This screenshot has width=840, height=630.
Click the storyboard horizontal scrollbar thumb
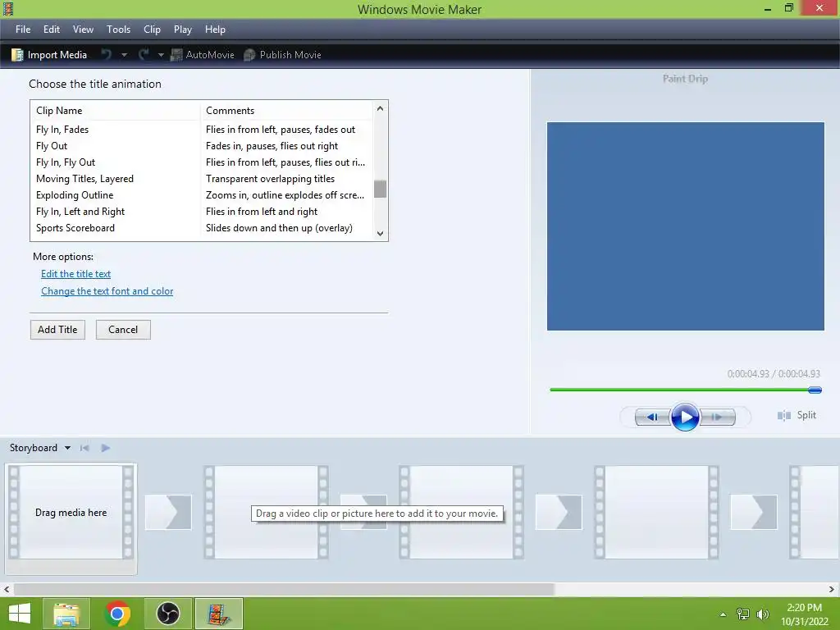click(284, 589)
